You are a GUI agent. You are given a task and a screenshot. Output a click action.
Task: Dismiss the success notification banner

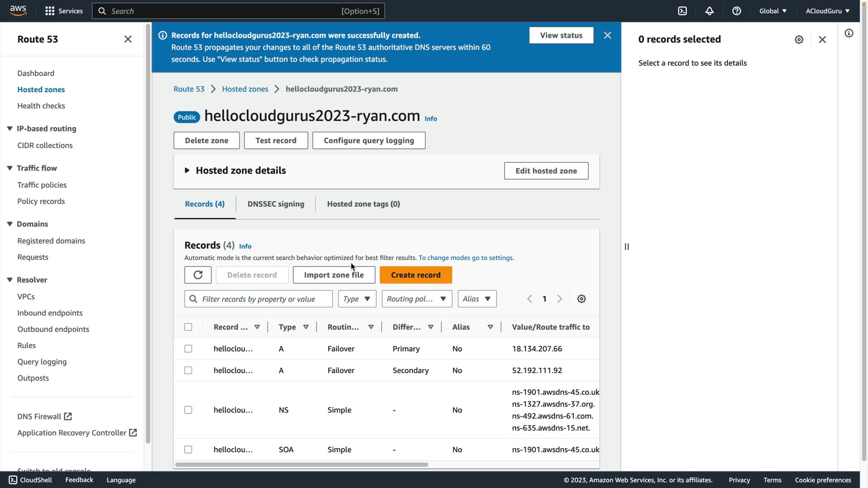(607, 35)
